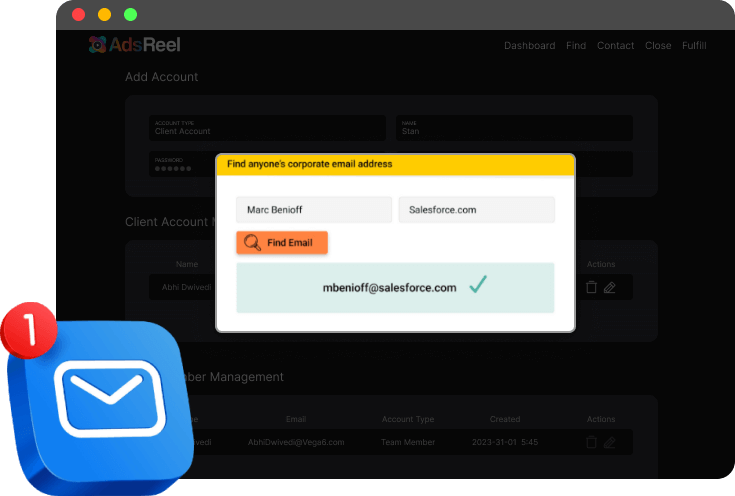Click the Salesforce.com domain field

click(x=477, y=210)
